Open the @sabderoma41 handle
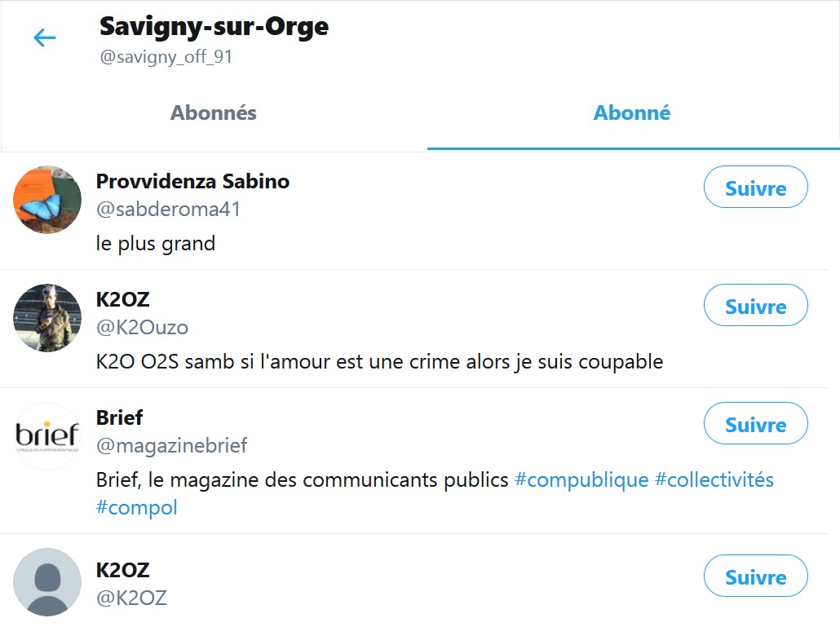This screenshot has width=840, height=627. (x=169, y=209)
